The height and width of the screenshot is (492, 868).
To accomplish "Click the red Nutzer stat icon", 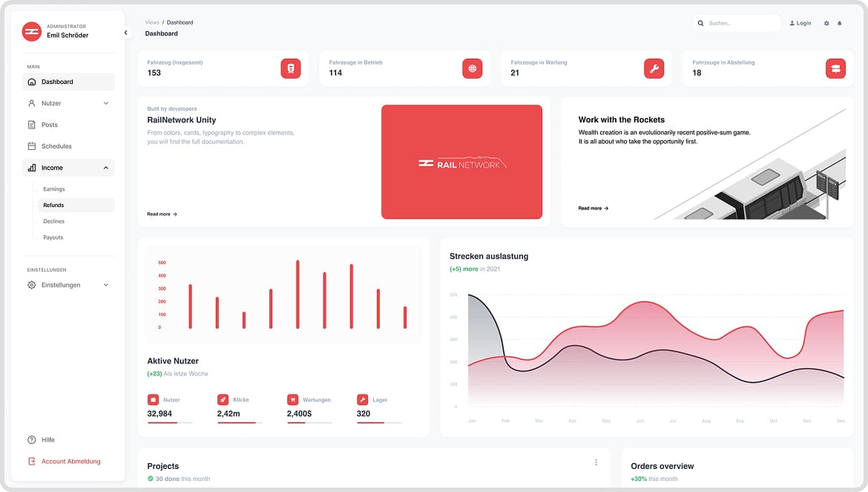I will 152,398.
